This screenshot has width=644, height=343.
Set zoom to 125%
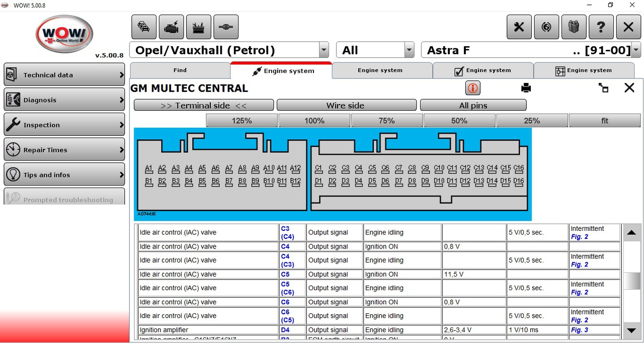(242, 121)
